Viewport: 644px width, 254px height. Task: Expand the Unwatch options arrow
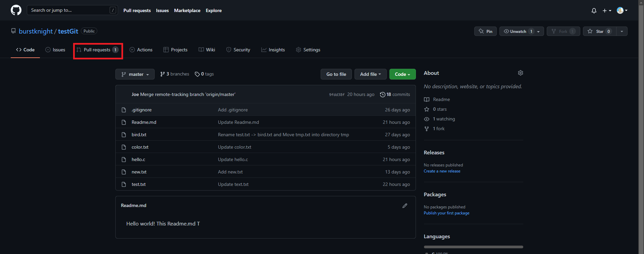click(539, 31)
